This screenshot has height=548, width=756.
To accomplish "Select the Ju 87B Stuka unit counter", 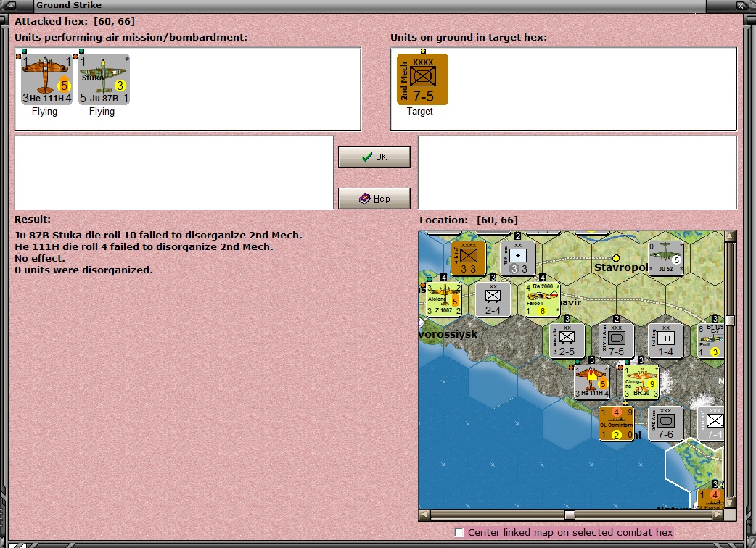I will pos(104,80).
